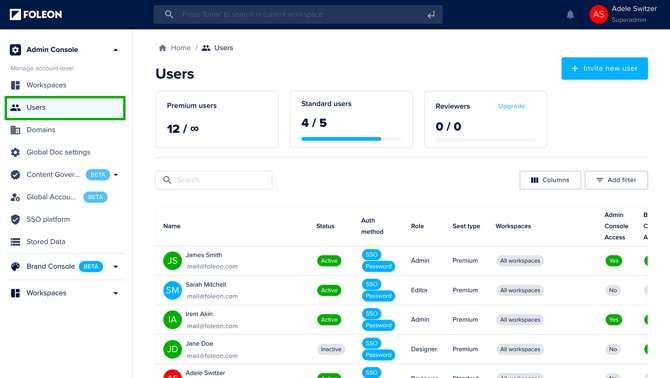Screen dimensions: 670x378
Task: Collapse the Admin Console section
Action: tap(116, 50)
